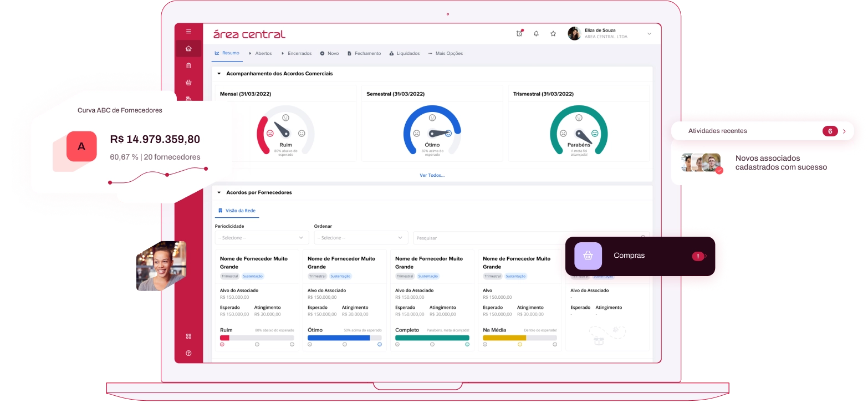Click the favorites star icon
The width and height of the screenshot is (868, 403).
click(553, 34)
